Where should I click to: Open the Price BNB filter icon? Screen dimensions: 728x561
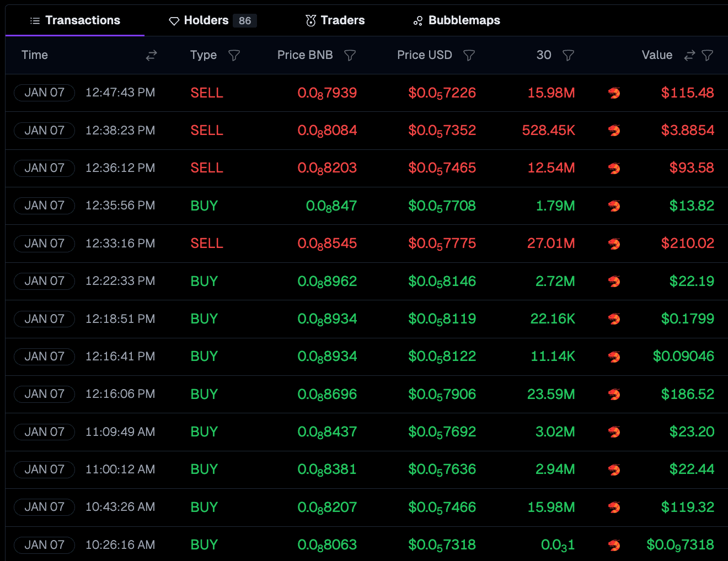tap(350, 55)
